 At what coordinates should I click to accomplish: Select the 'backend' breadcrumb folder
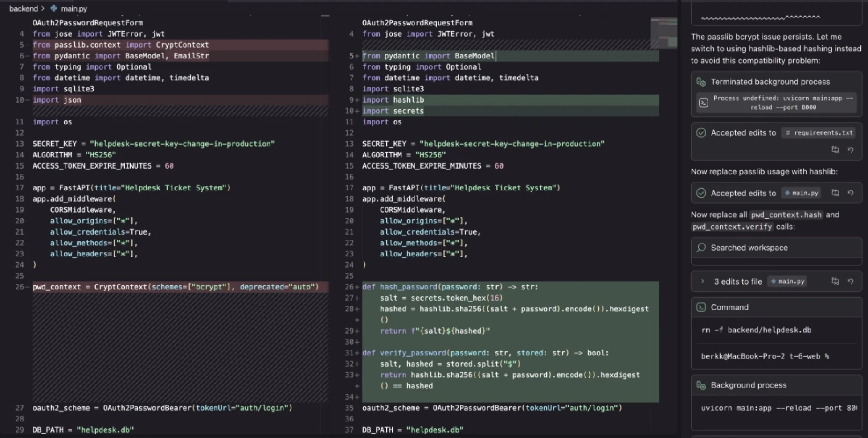23,8
